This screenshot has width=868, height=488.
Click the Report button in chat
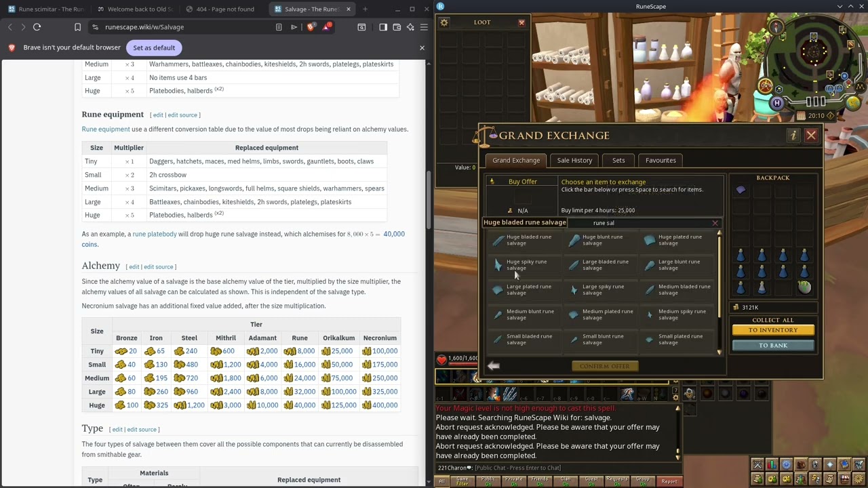(669, 481)
